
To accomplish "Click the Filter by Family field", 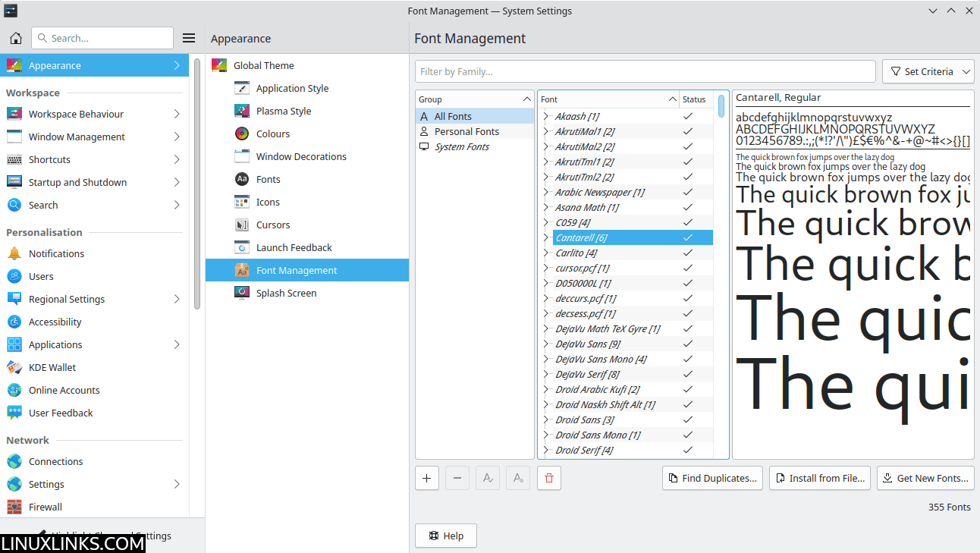I will [645, 71].
